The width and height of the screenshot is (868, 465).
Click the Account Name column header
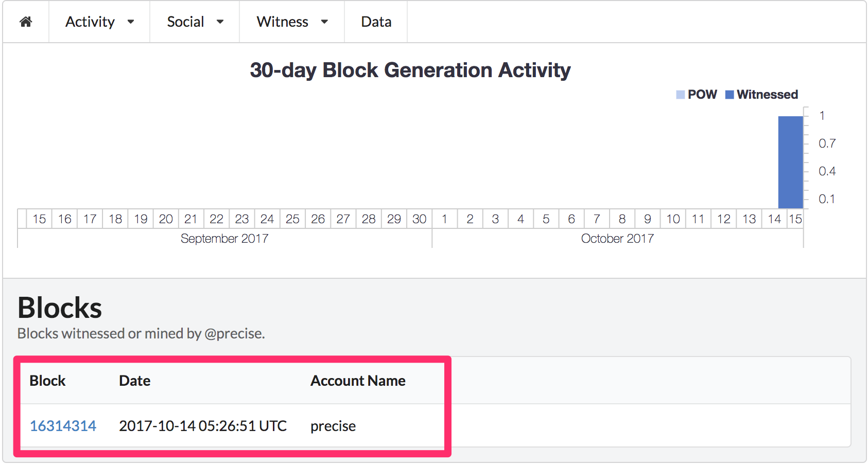click(358, 381)
